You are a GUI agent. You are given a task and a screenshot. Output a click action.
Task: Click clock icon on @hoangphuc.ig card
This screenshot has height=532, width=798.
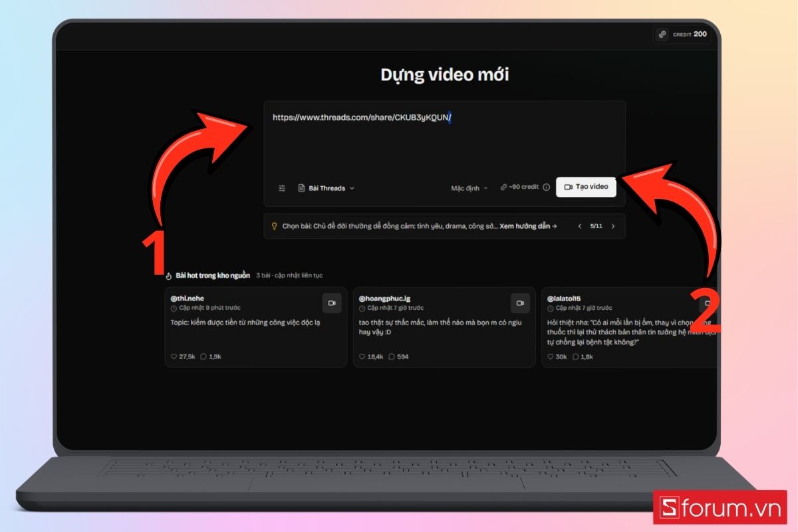[x=362, y=309]
